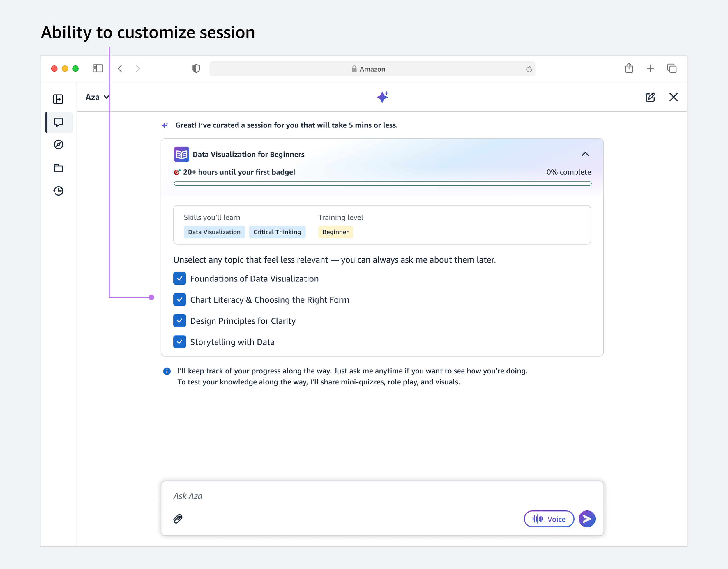Click the browser share icon

[629, 68]
